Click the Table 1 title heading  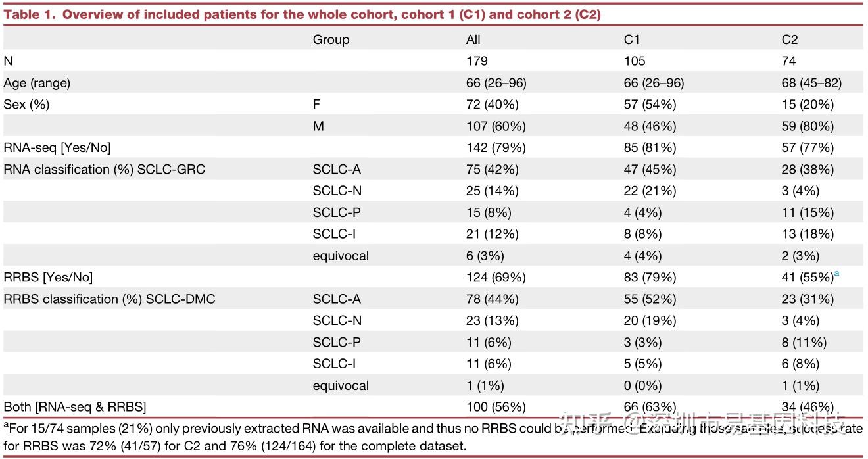click(x=302, y=14)
